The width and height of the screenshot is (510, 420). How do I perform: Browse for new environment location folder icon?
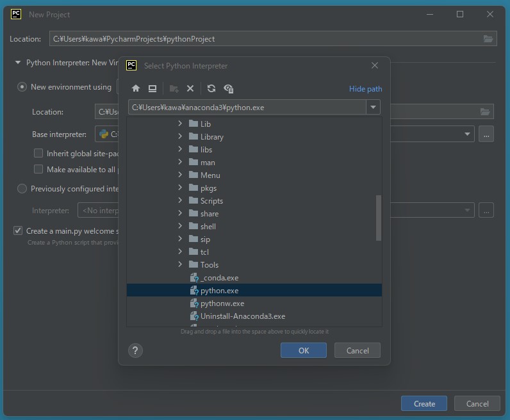[485, 112]
